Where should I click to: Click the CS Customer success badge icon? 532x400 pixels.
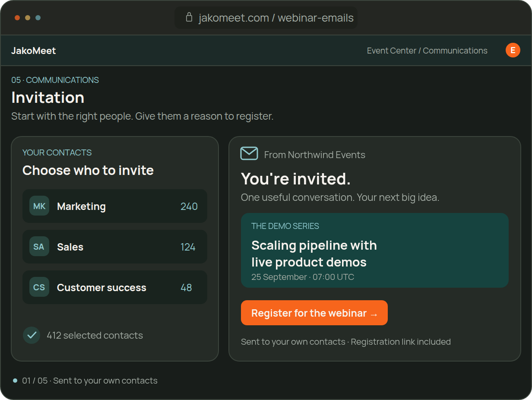point(39,287)
